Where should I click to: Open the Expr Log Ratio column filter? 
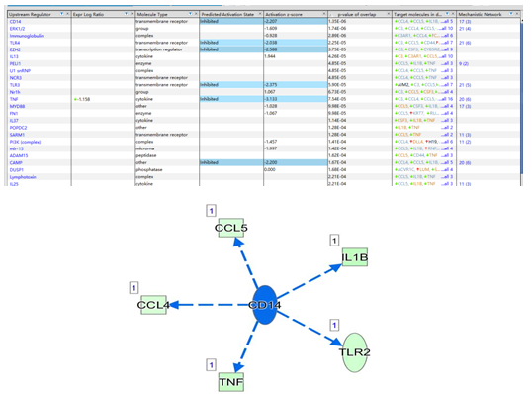(x=127, y=14)
